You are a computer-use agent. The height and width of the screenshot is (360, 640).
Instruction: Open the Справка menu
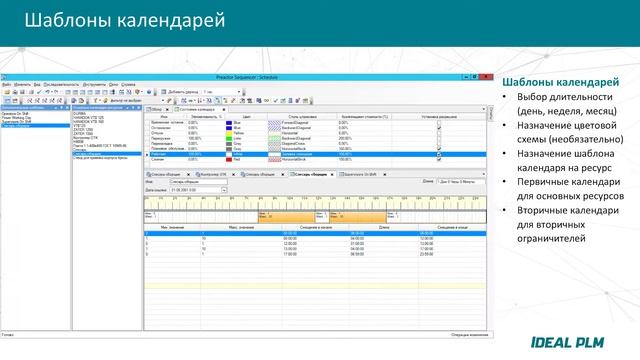tap(128, 84)
